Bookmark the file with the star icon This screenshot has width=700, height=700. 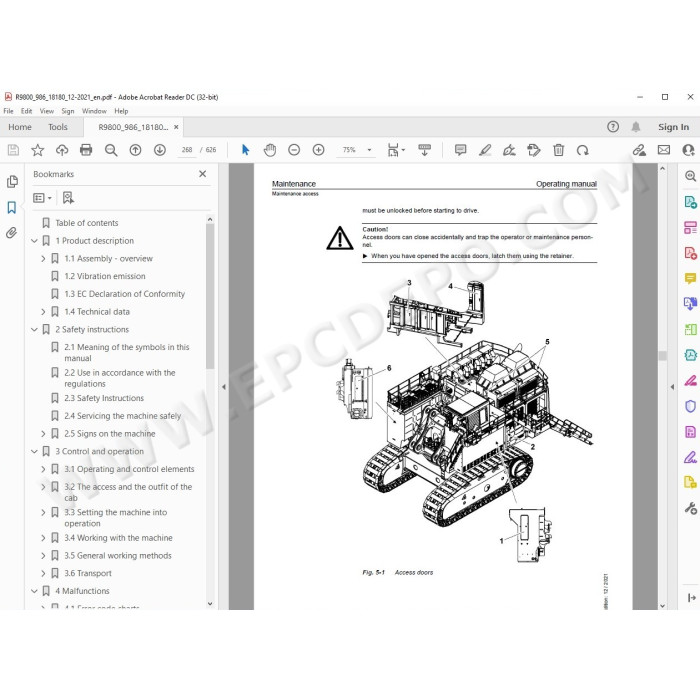point(38,150)
